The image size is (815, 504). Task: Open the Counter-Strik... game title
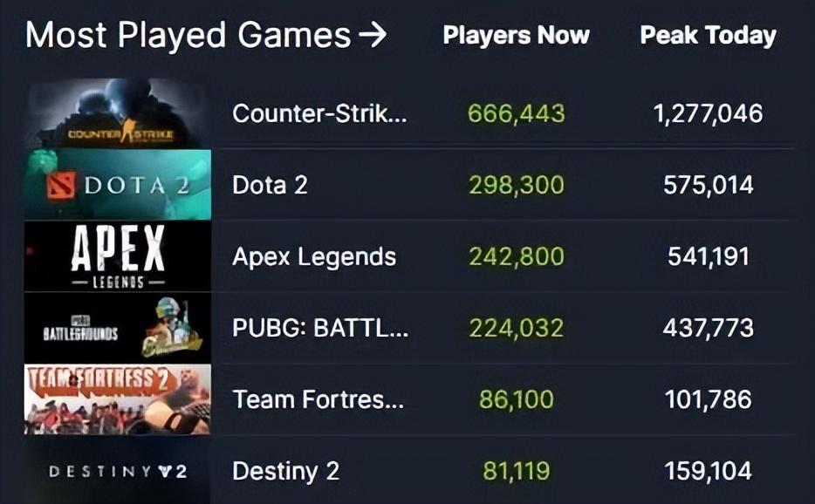[x=319, y=113]
